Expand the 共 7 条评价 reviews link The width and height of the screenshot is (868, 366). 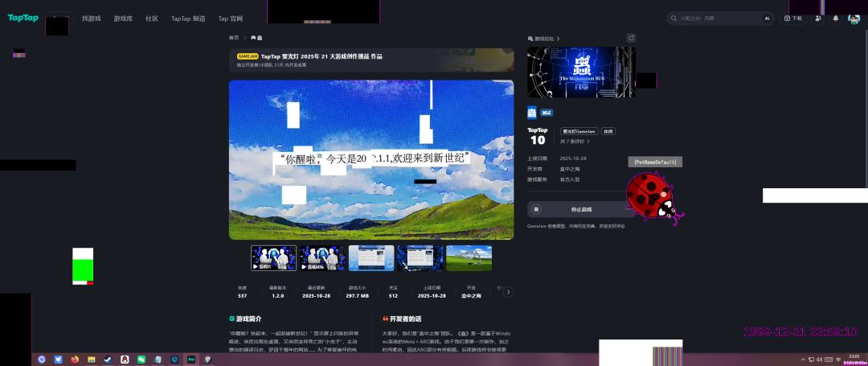[575, 142]
